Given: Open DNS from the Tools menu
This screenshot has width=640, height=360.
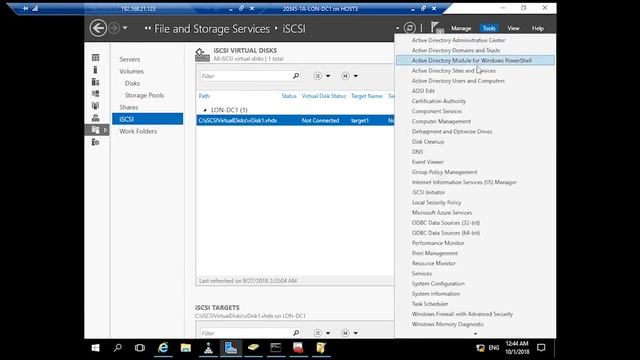Looking at the screenshot, I should pyautogui.click(x=417, y=152).
